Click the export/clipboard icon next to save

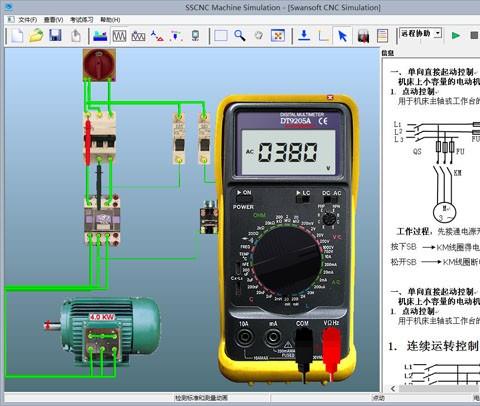76,35
